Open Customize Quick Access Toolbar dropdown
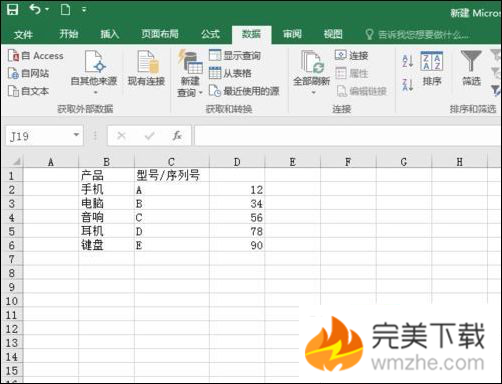Image resolution: width=502 pixels, height=384 pixels. [x=84, y=10]
